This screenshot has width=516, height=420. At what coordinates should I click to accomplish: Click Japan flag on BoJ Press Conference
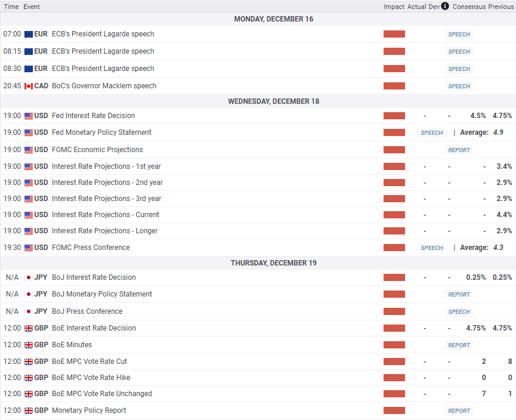pos(29,311)
